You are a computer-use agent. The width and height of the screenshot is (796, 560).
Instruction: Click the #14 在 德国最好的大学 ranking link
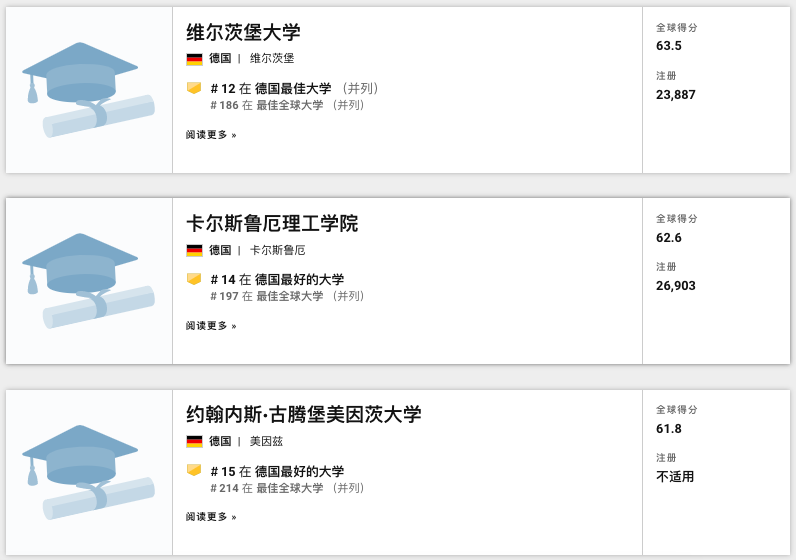click(277, 280)
